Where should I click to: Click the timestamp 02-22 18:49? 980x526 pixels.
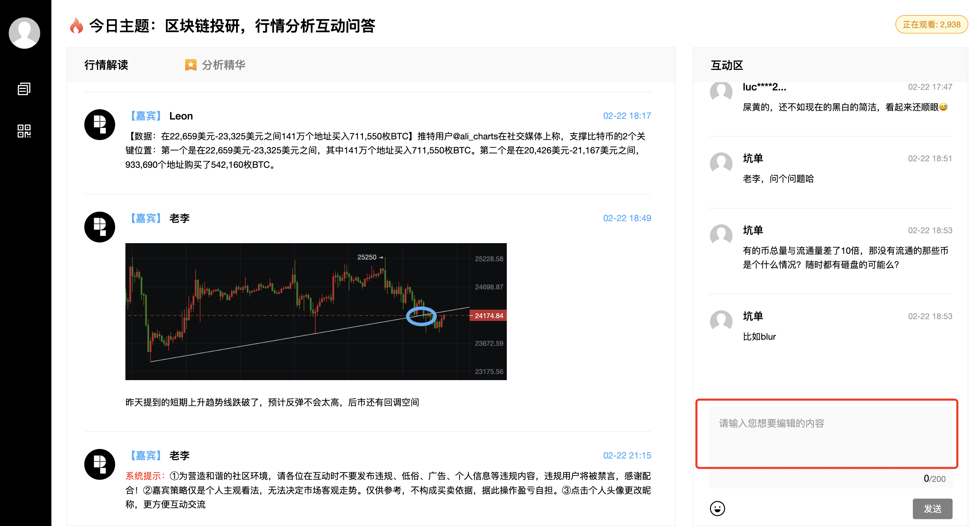pyautogui.click(x=627, y=218)
